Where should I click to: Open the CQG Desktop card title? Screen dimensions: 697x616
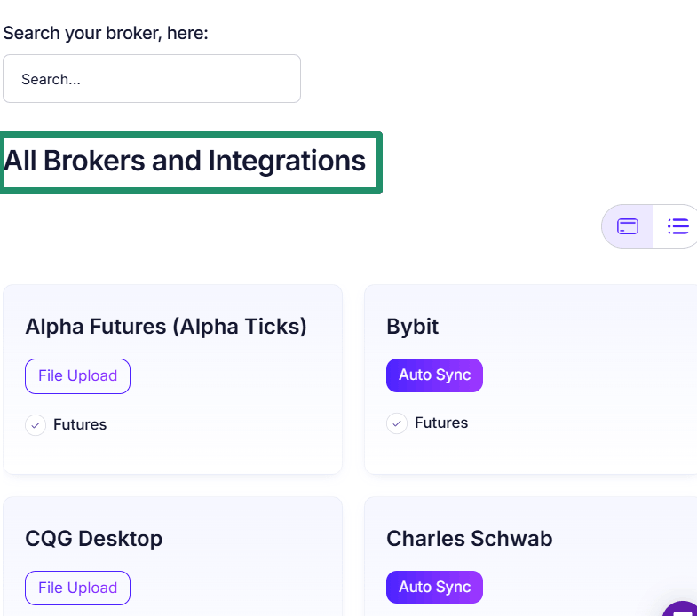click(x=94, y=539)
